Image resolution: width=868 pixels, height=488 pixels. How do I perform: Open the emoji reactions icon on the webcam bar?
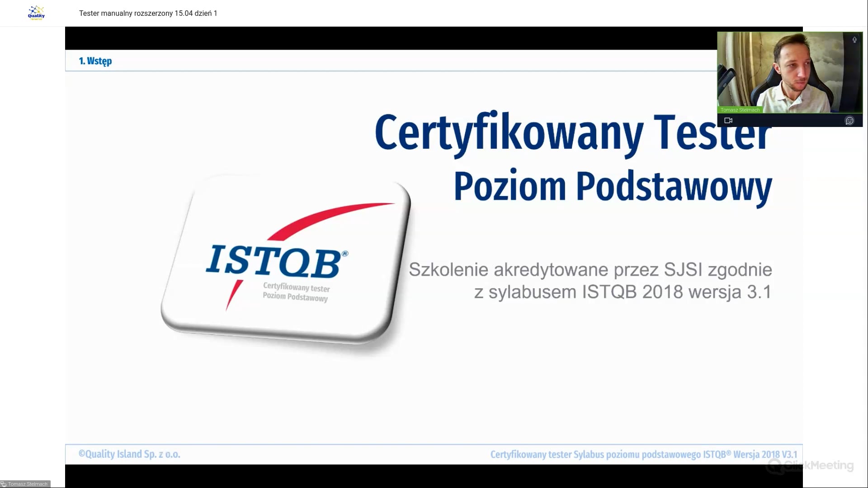(x=850, y=120)
